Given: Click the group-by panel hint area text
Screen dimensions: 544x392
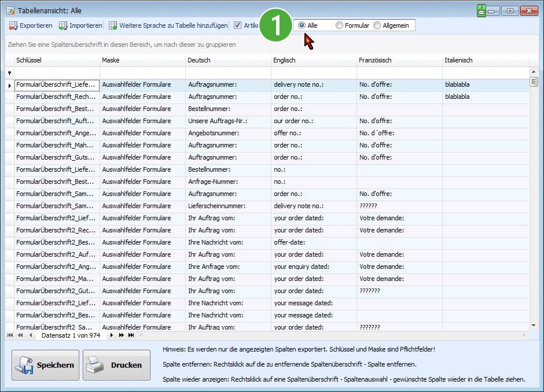Looking at the screenshot, I should point(122,45).
